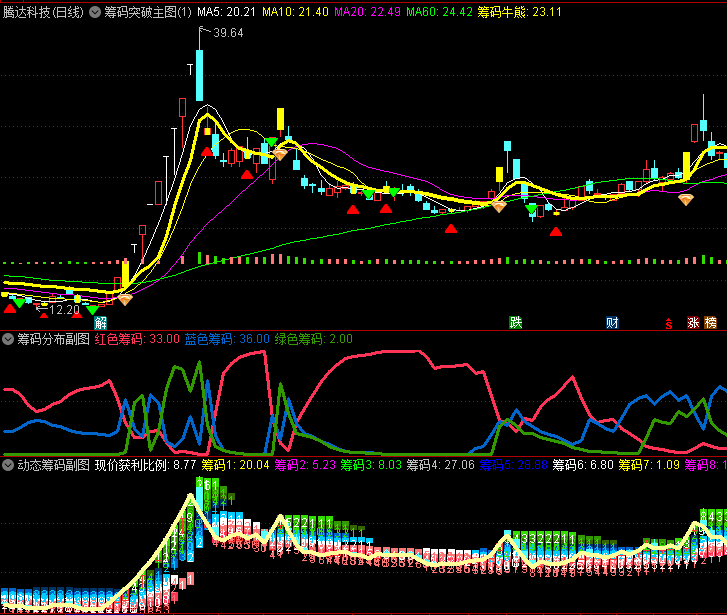This screenshot has height=615, width=727.
Task: Click the green 跌 marker icon
Action: point(515,322)
